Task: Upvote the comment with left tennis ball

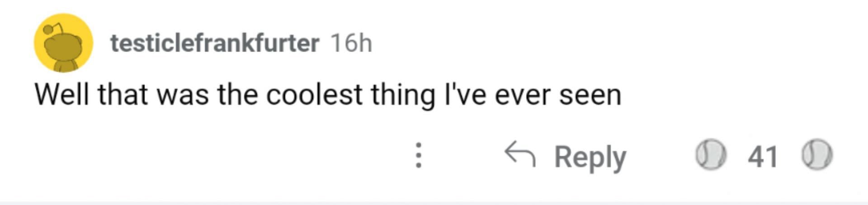Action: (x=710, y=155)
